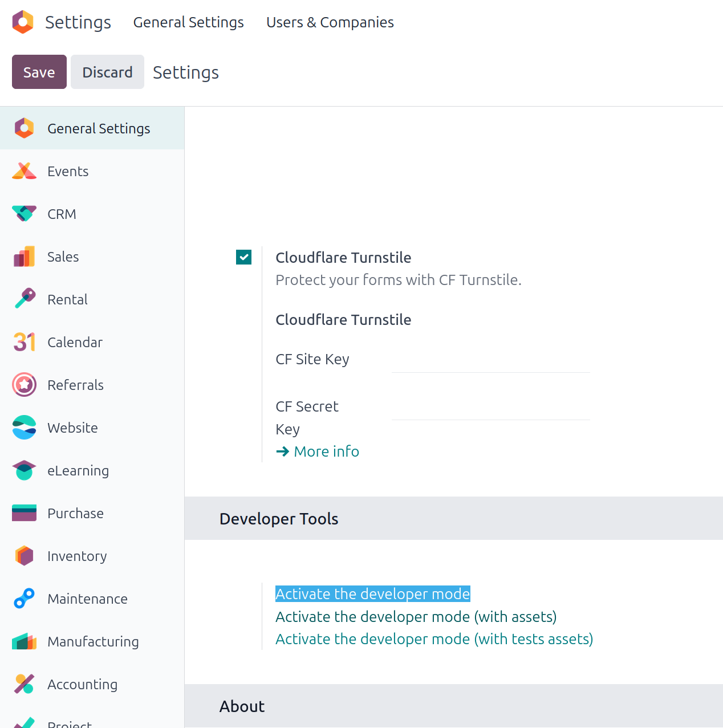Open the Calendar 31 icon
723x728 pixels.
tap(24, 342)
